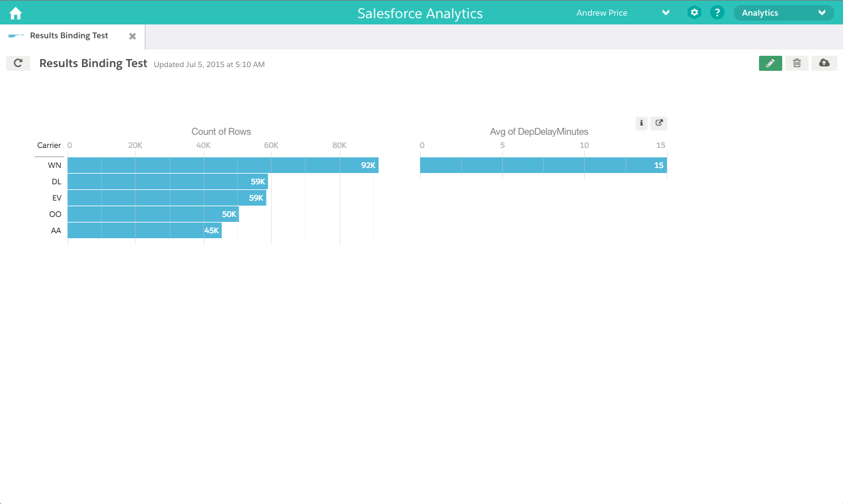
Task: Refresh the dashboard with reload icon
Action: coord(18,63)
